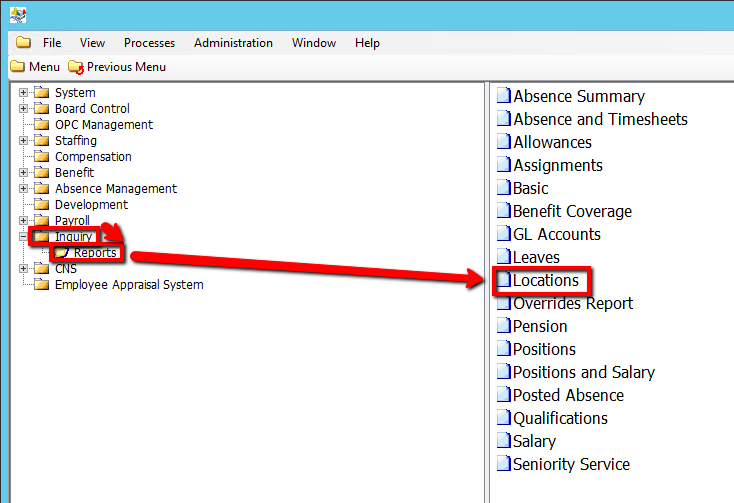Viewport: 734px width, 503px height.
Task: Click the Previous Menu toolbar icon
Action: pyautogui.click(x=76, y=67)
